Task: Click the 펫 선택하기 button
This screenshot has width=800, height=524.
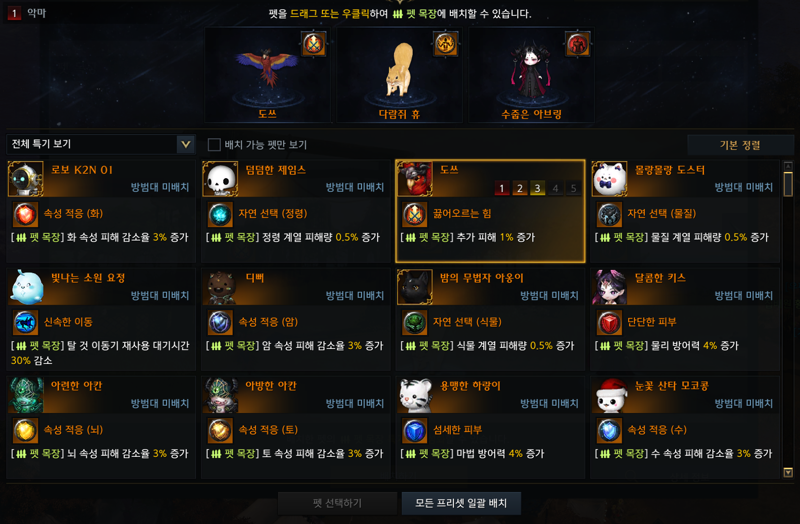Action: point(337,503)
